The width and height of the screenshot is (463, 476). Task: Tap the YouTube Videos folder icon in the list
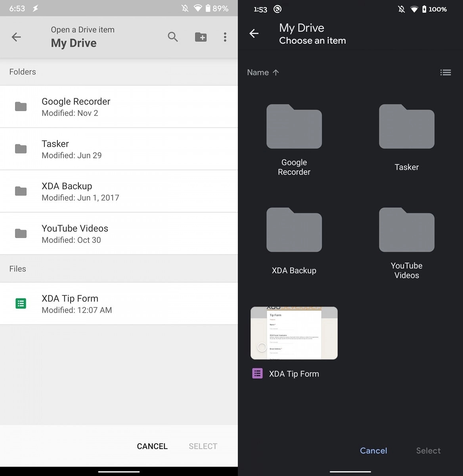pos(21,233)
